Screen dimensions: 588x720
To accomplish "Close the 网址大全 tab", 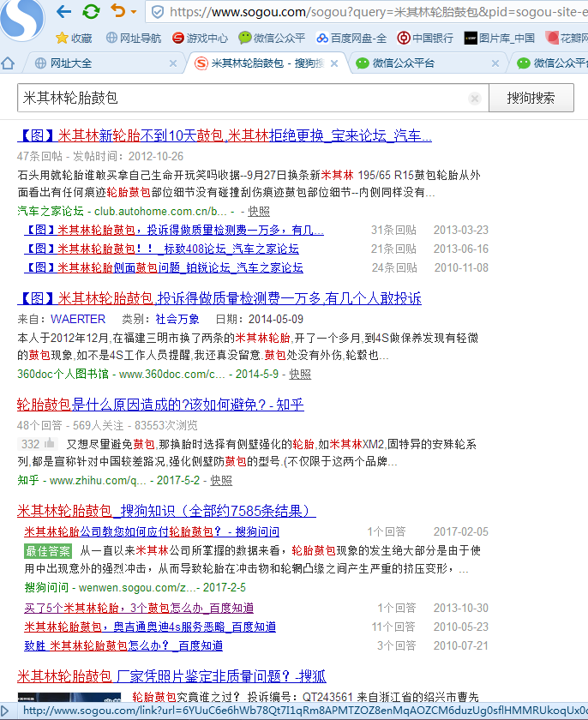I will [173, 63].
